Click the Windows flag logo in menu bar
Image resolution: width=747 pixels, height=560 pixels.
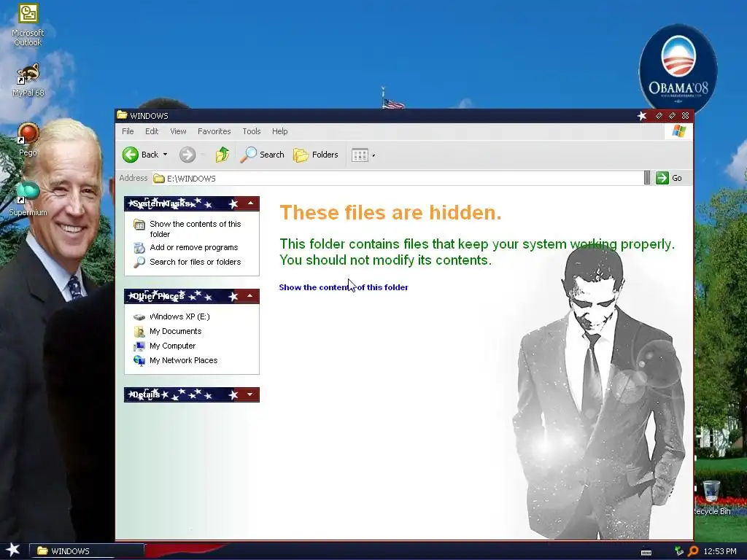coord(679,131)
